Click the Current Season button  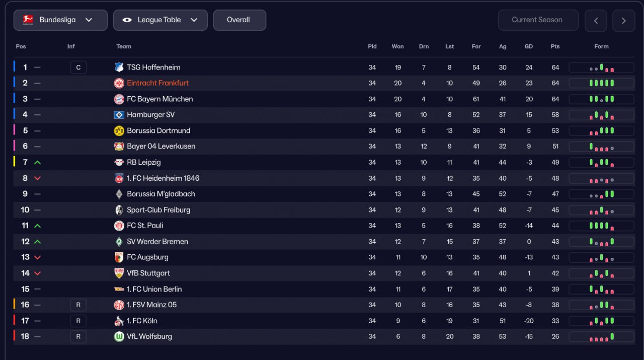pos(537,20)
